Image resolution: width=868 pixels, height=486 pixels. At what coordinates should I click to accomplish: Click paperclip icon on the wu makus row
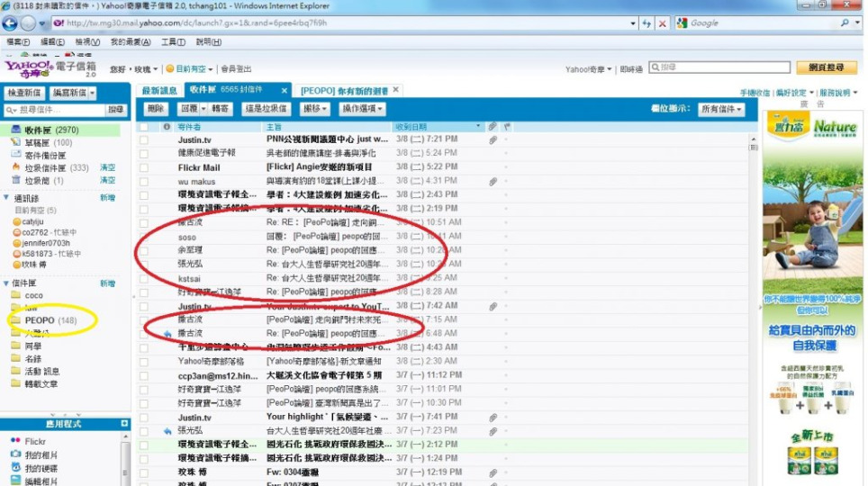pos(493,182)
